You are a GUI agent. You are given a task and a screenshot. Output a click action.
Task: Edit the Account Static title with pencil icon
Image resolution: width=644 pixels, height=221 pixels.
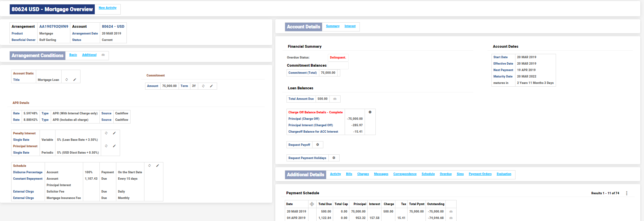[x=75, y=80]
